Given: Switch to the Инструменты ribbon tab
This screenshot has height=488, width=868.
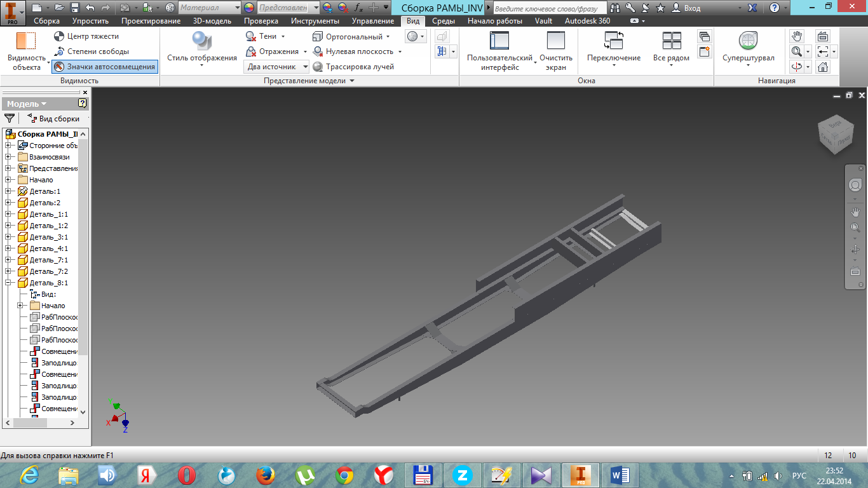Looking at the screenshot, I should click(315, 21).
